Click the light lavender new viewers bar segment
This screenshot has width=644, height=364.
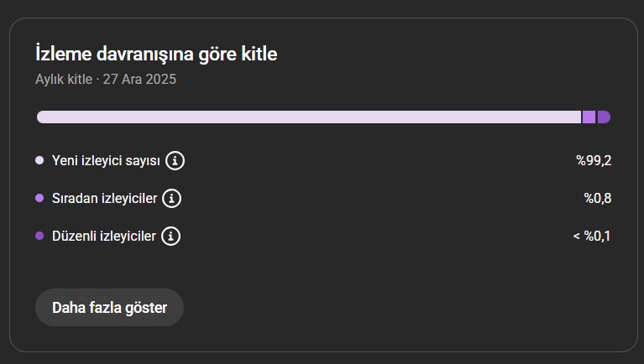309,117
